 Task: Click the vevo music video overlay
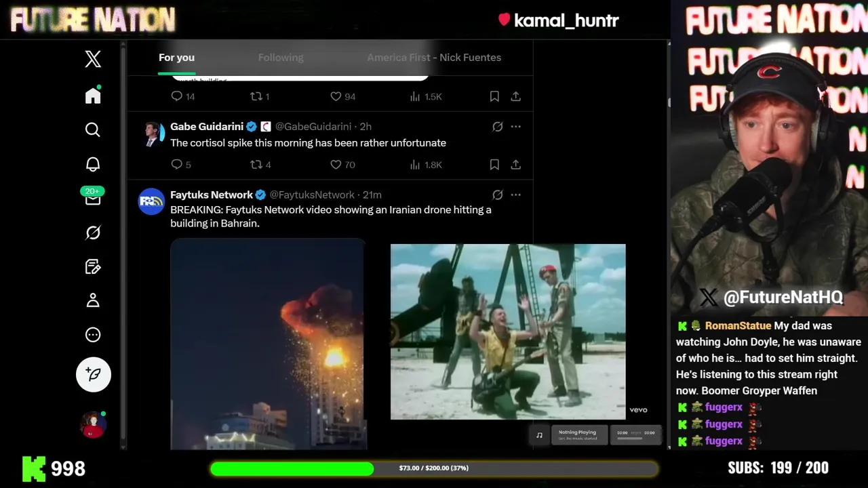click(508, 332)
